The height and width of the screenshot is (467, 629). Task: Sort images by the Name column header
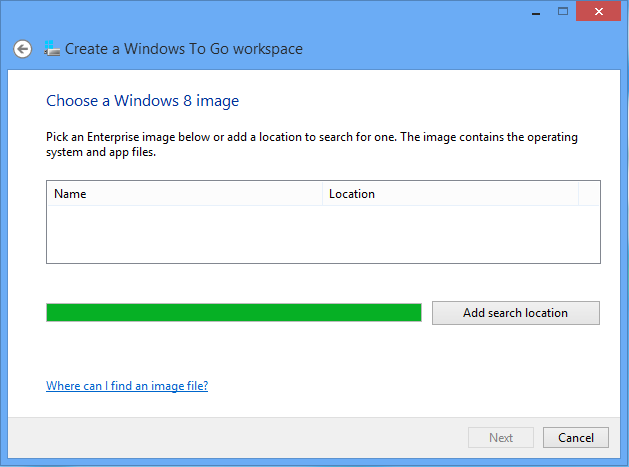coord(185,194)
